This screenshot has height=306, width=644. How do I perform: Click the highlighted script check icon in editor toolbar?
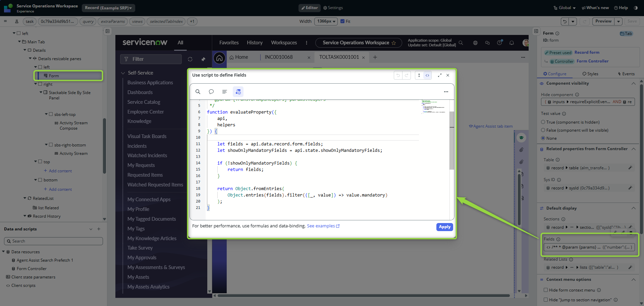point(238,92)
